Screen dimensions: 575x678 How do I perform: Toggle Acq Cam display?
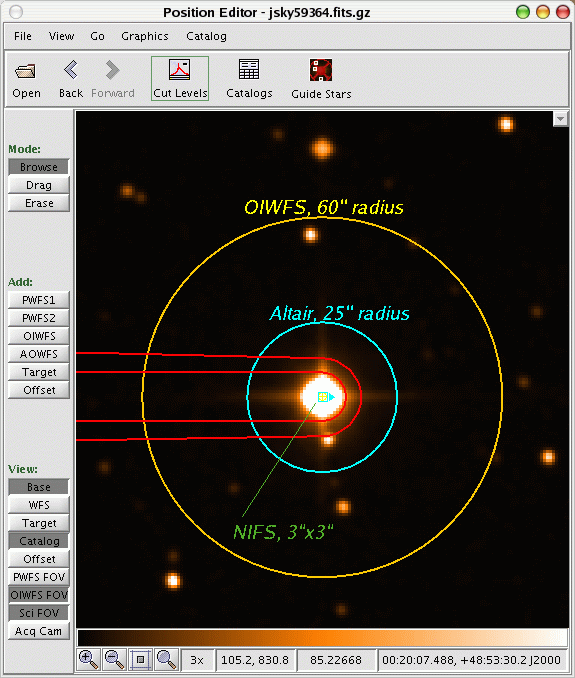coord(38,631)
